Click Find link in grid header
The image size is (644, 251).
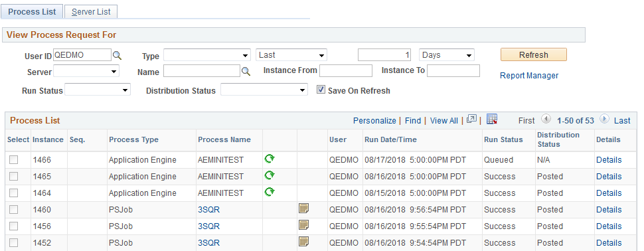413,121
